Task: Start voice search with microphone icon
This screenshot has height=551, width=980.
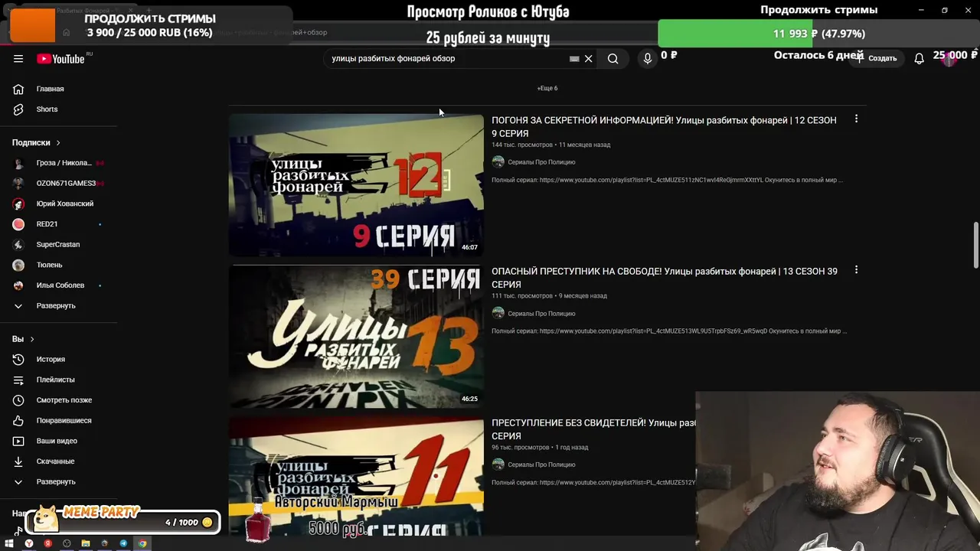Action: coord(648,59)
